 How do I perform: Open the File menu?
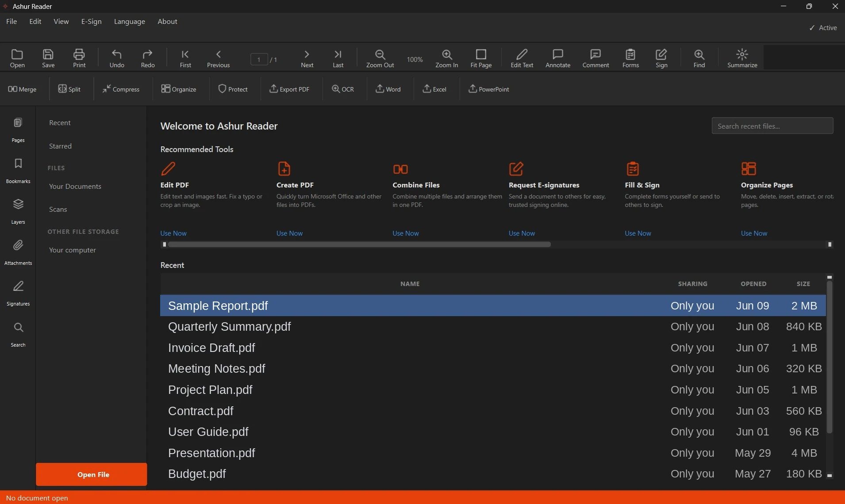click(x=12, y=21)
